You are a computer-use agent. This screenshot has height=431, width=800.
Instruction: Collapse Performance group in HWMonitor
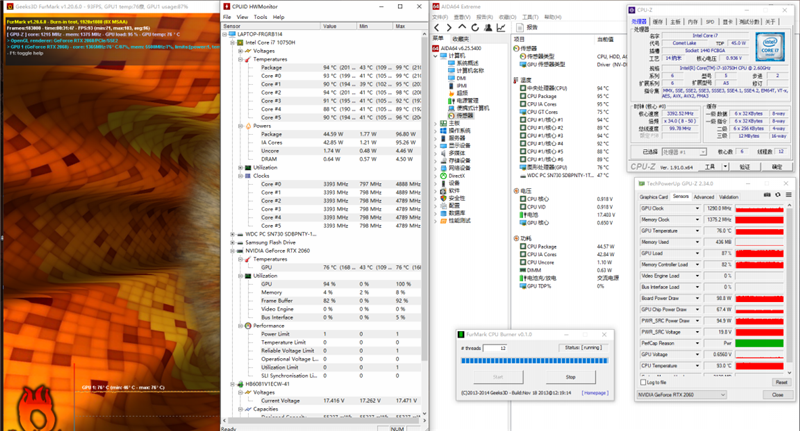240,325
